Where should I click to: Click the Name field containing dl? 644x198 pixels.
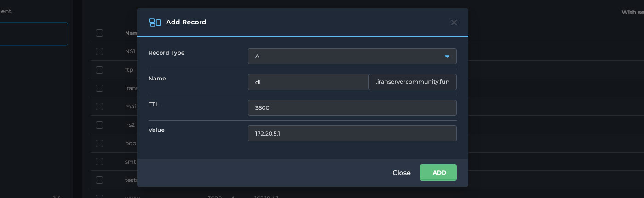pyautogui.click(x=308, y=82)
